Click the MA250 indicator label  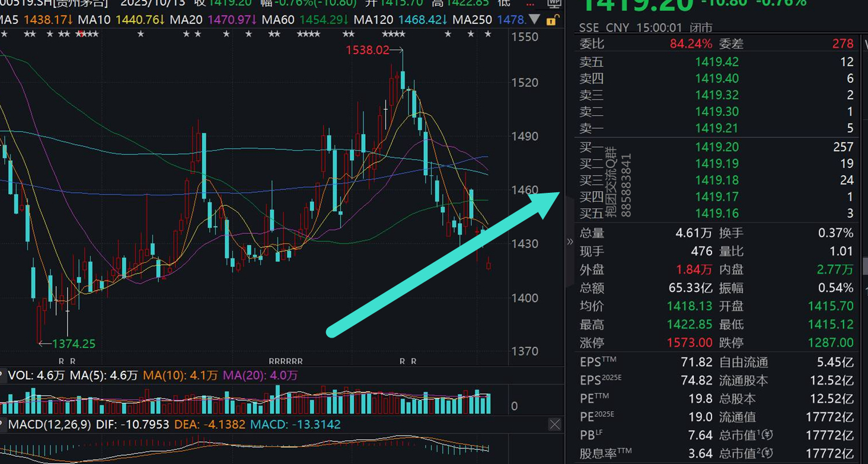pyautogui.click(x=472, y=20)
